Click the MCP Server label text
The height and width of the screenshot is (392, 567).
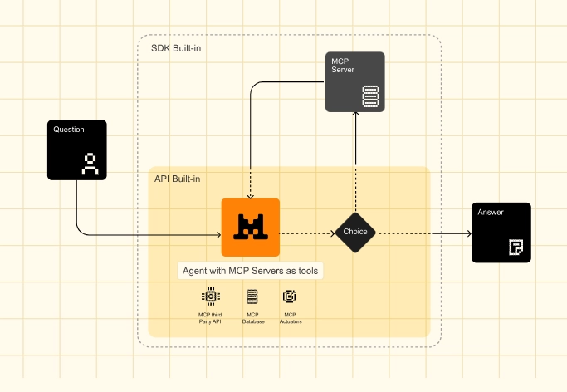pos(343,66)
